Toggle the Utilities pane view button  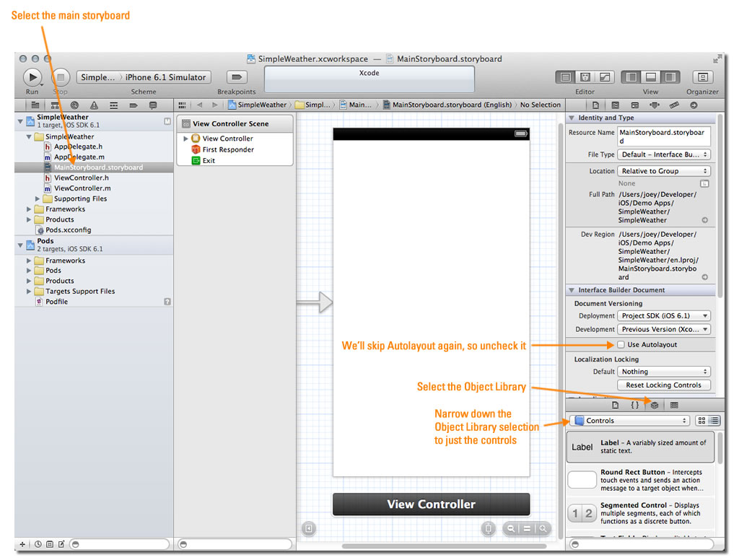[670, 76]
